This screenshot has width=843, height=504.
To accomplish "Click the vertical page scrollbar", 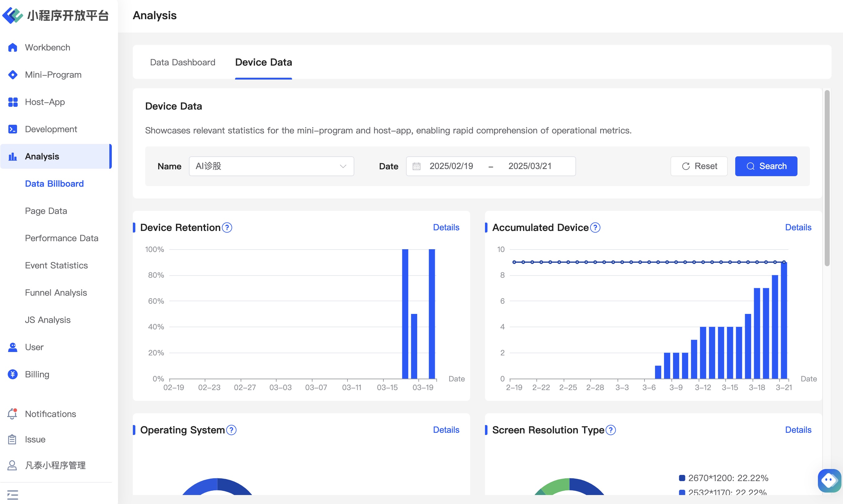I will coord(827,178).
